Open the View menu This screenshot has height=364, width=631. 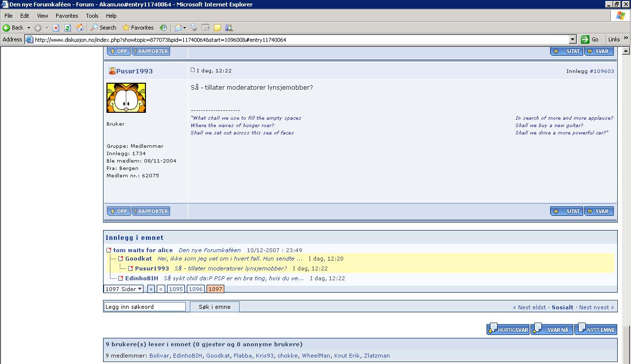point(42,16)
